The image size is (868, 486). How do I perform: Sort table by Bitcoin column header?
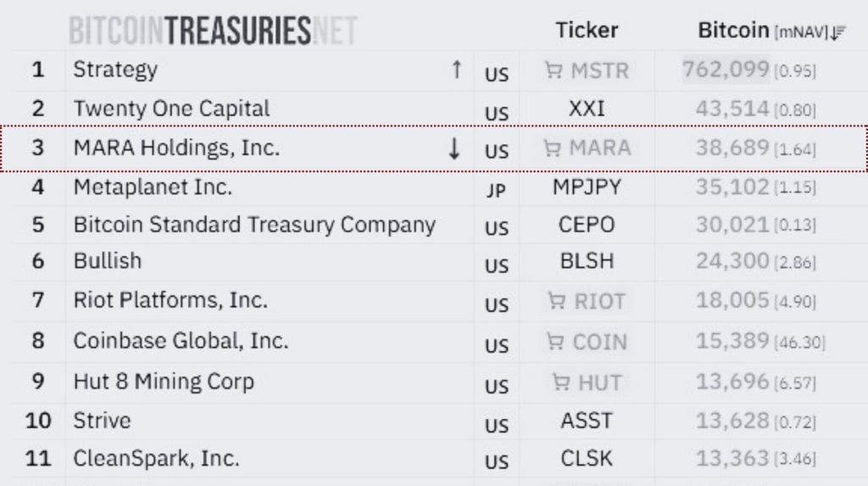pyautogui.click(x=732, y=31)
